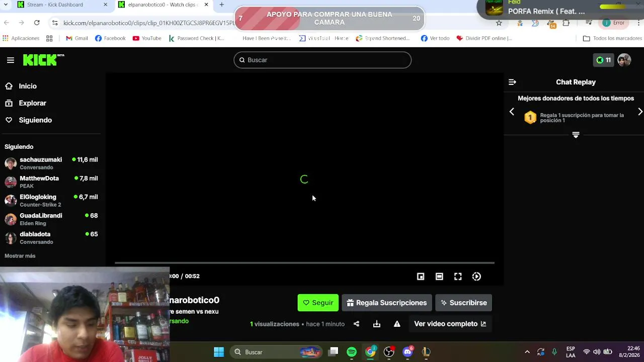The height and width of the screenshot is (362, 644).
Task: Open Aplicaciones bookmark shortcut
Action: click(x=21, y=38)
